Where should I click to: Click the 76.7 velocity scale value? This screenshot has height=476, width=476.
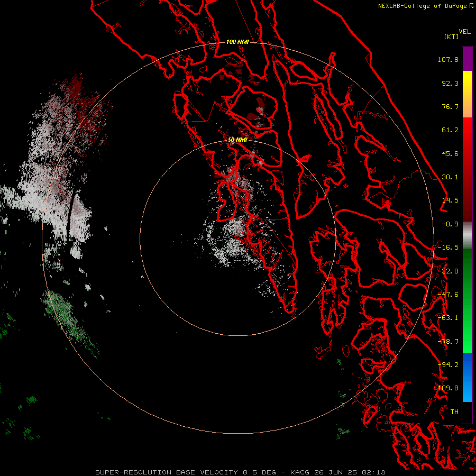point(450,106)
